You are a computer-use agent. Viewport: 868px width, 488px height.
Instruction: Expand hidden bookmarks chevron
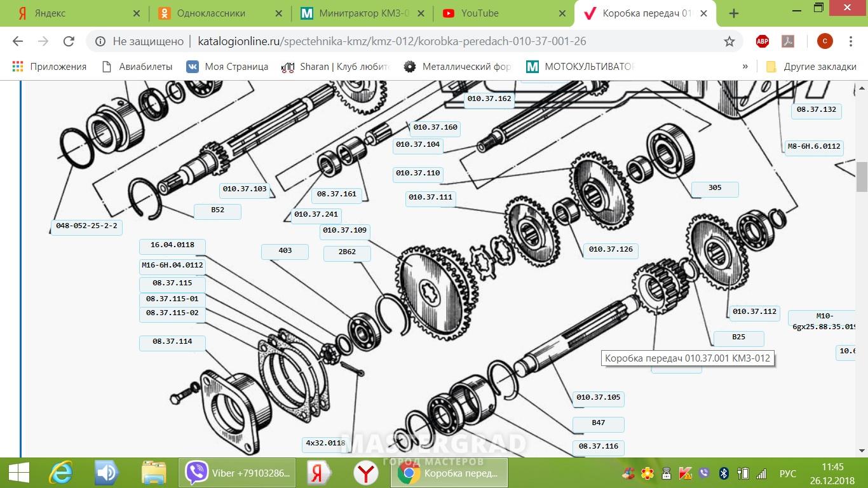(x=745, y=66)
